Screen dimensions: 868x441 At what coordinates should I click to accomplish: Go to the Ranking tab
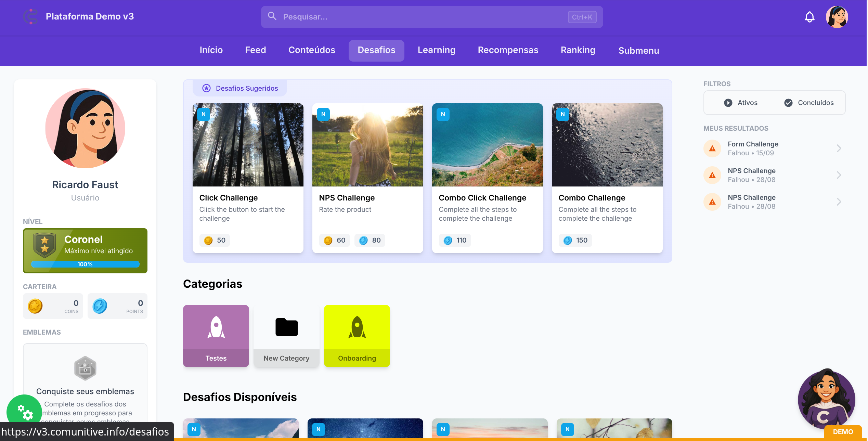(x=578, y=50)
